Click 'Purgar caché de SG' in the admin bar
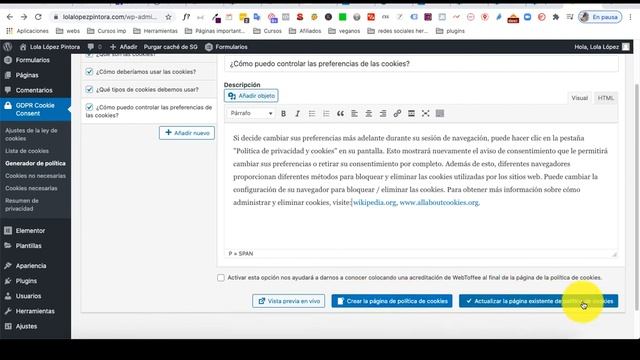The width and height of the screenshot is (640, 360). click(x=170, y=47)
